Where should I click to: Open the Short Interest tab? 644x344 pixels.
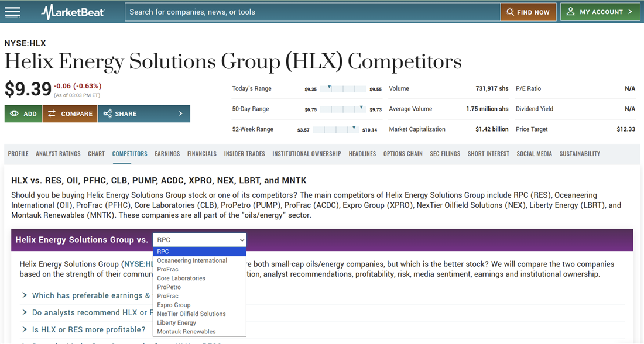[x=488, y=154]
